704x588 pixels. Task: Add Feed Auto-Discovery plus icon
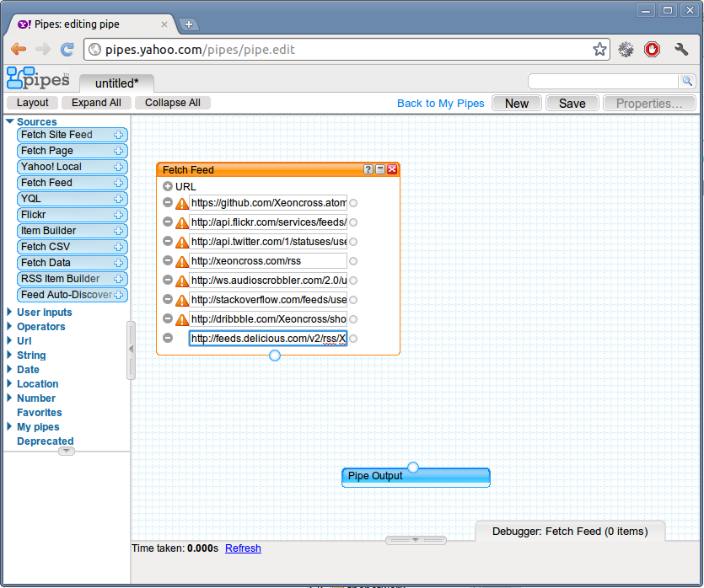click(119, 295)
